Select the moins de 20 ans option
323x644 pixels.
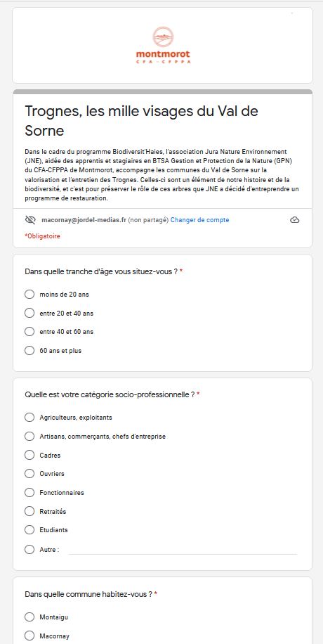tap(29, 295)
